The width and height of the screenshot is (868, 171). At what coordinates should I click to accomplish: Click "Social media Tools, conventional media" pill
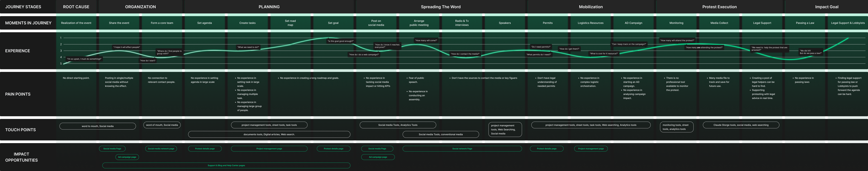click(x=441, y=135)
